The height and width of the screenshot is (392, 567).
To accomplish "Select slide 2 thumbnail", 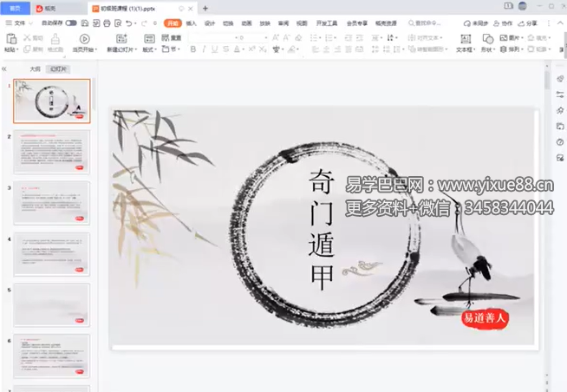I will click(x=52, y=152).
